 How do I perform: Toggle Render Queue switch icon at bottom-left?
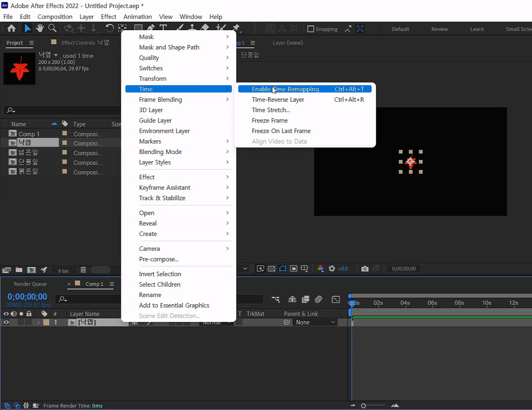coord(36,406)
